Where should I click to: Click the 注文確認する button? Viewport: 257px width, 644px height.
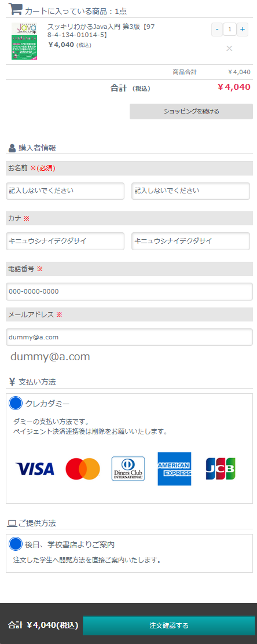(169, 625)
